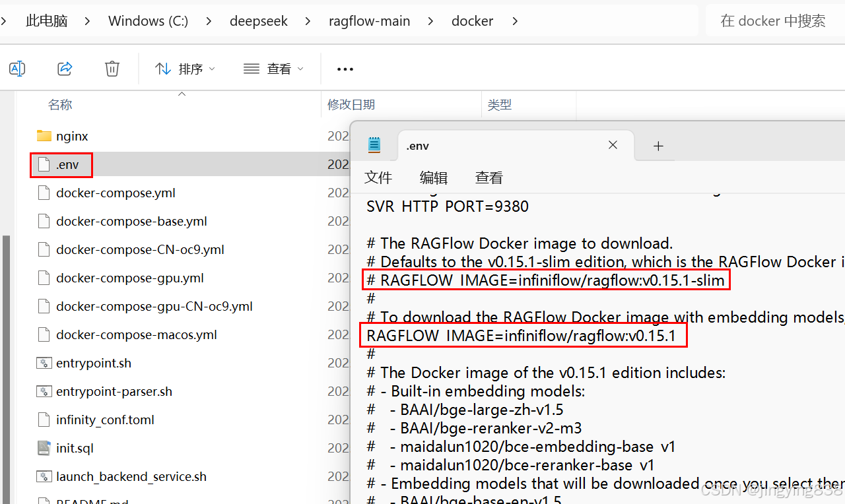The image size is (845, 504).
Task: Click the Share icon in the toolbar
Action: (64, 69)
